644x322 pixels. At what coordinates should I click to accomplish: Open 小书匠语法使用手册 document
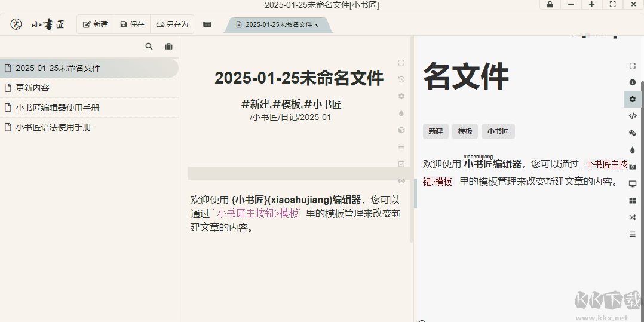pyautogui.click(x=53, y=127)
